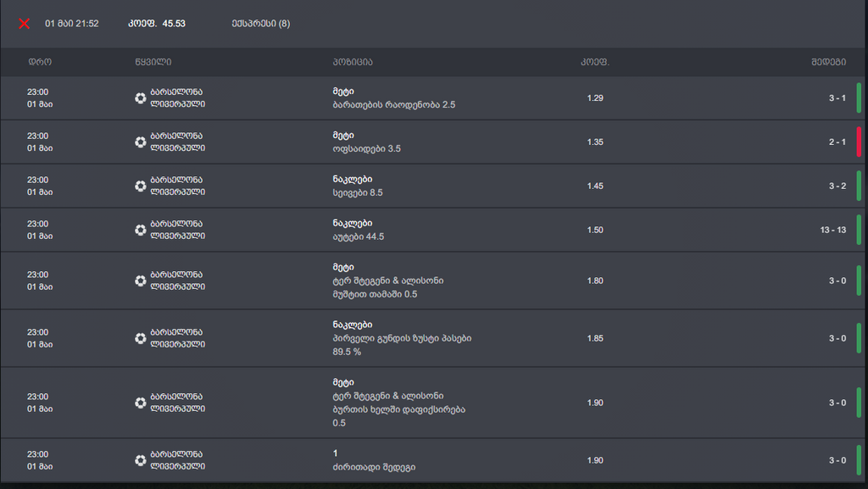
Task: Select the პოზიცია column header
Action: click(x=353, y=62)
